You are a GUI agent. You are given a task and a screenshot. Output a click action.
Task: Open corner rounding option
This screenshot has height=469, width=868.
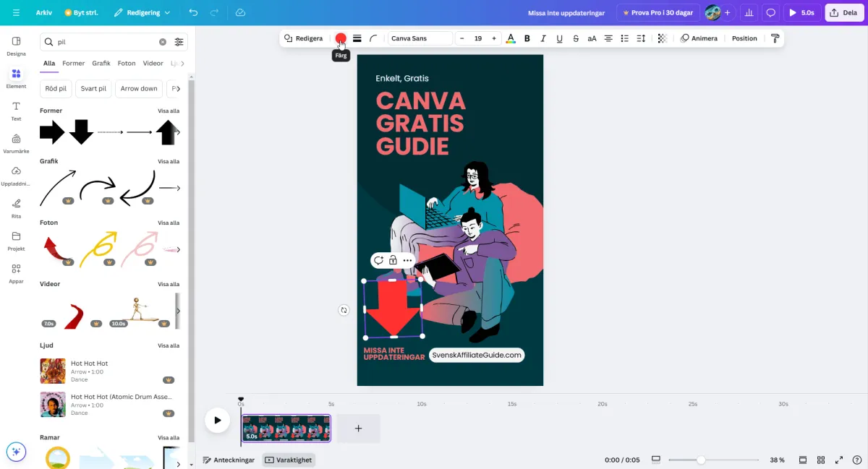tap(374, 38)
